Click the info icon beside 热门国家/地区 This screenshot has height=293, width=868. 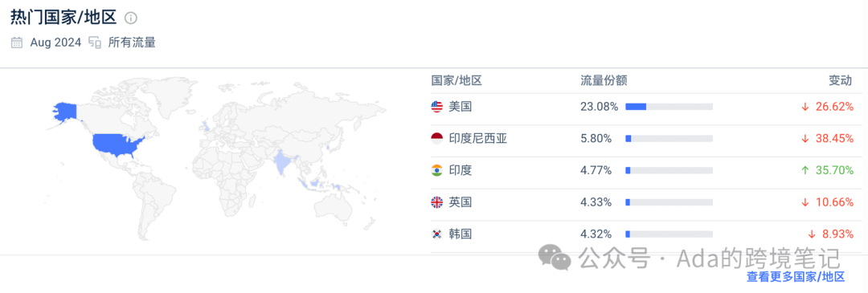[x=131, y=18]
